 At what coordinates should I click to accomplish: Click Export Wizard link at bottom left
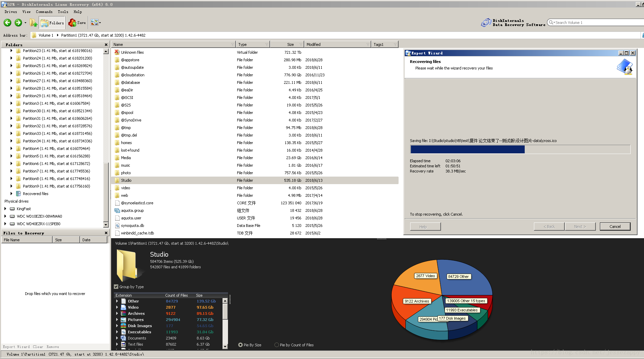pyautogui.click(x=16, y=347)
